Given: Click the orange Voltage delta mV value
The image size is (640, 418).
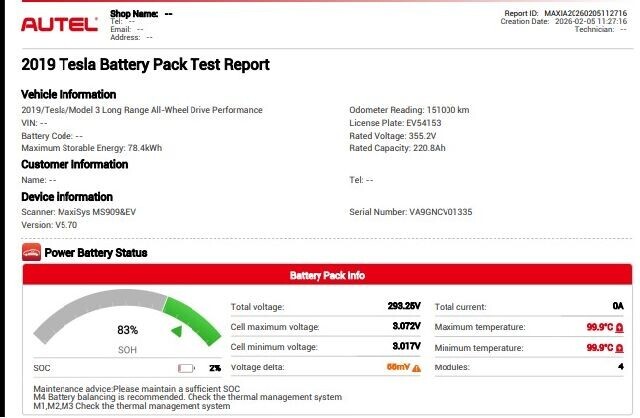Looking at the screenshot, I should click(398, 367).
